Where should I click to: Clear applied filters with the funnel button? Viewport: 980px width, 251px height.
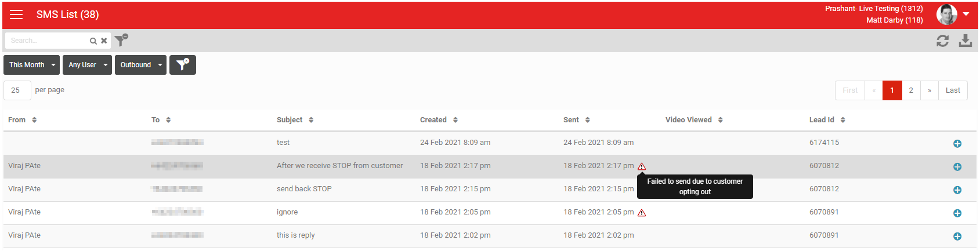183,65
